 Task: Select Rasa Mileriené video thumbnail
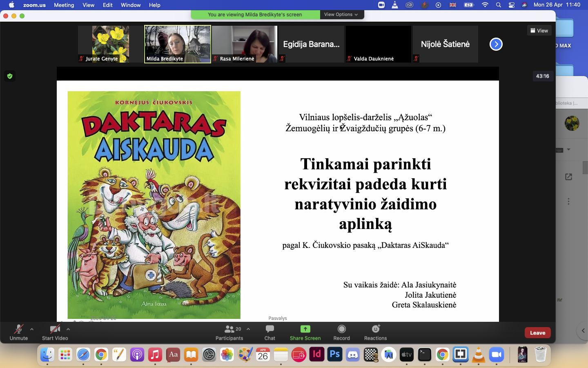245,44
